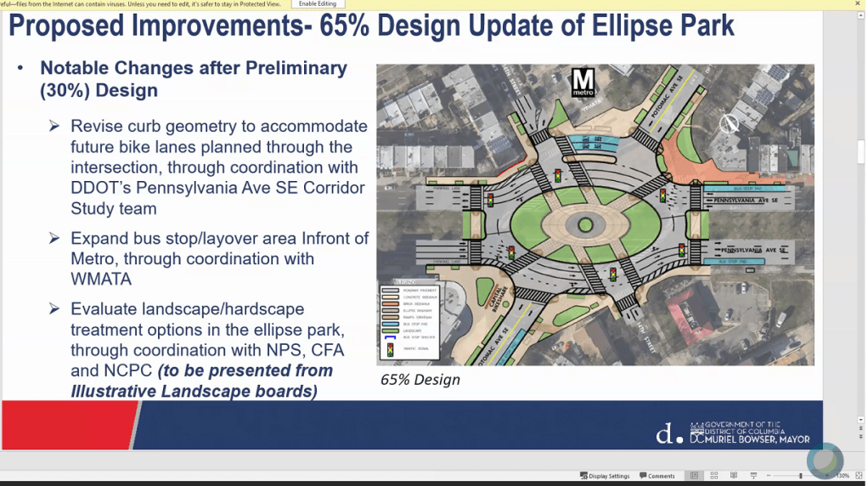The height and width of the screenshot is (486, 868).
Task: Click the vertical scrollbar thumb
Action: click(861, 150)
